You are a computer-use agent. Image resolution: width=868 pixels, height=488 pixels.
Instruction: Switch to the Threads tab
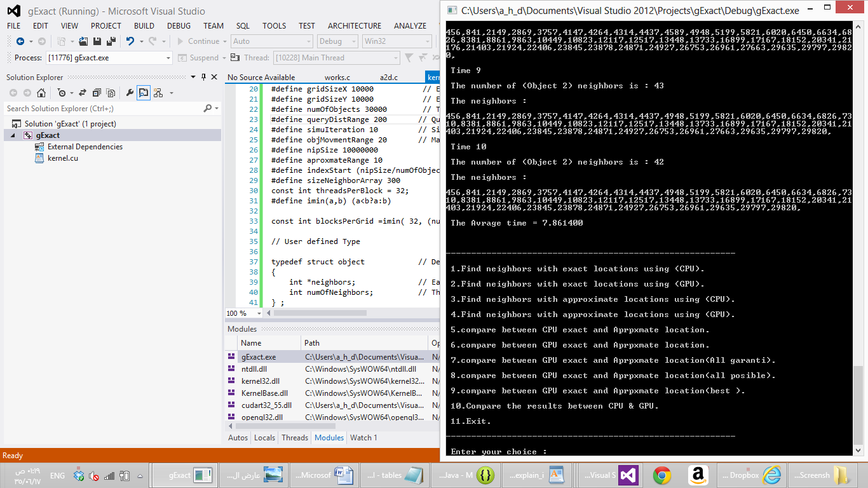[295, 437]
